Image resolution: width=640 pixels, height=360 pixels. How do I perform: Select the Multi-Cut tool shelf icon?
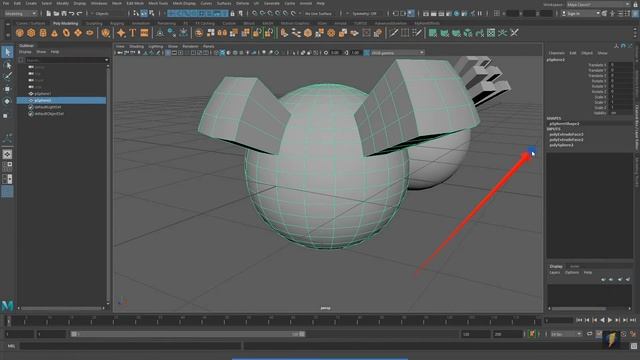coord(393,33)
